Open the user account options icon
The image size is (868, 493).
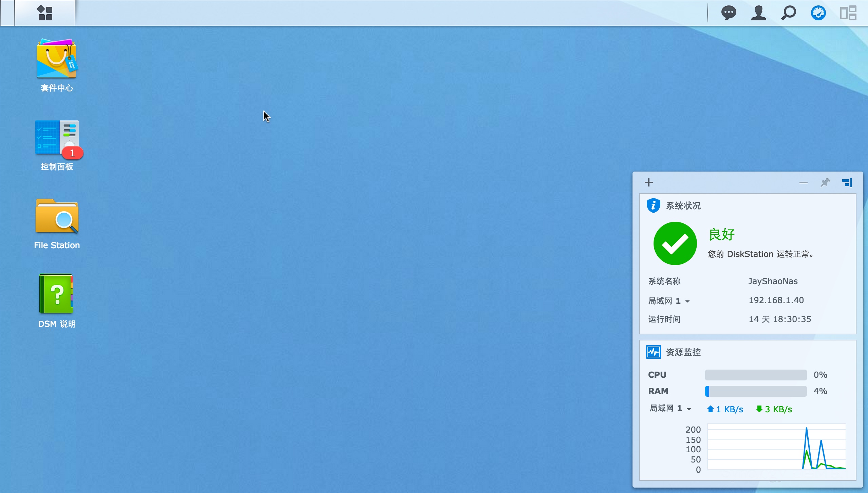[x=758, y=13]
